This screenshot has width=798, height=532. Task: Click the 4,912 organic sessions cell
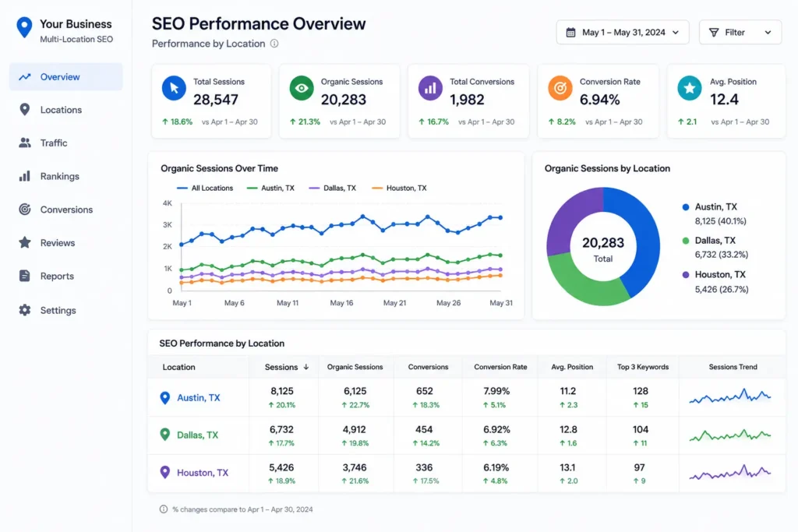coord(355,429)
